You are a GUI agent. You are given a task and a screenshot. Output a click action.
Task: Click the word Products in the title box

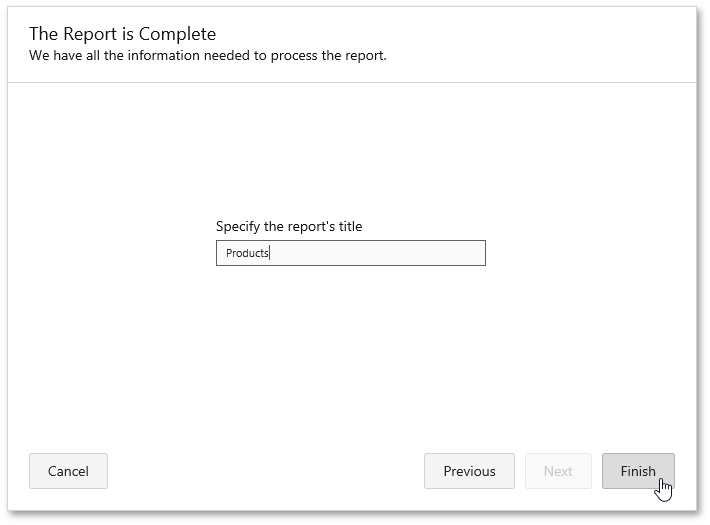[247, 253]
